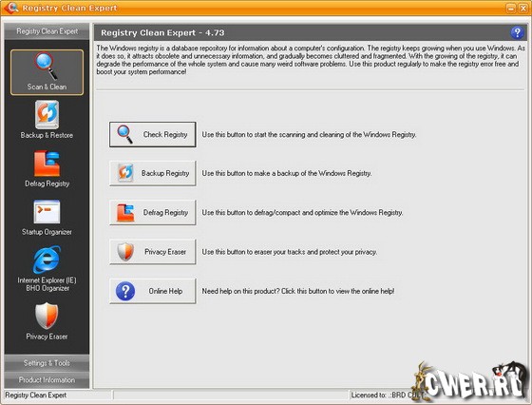
Task: Open the Startup Organizer sidebar icon
Action: [47, 218]
